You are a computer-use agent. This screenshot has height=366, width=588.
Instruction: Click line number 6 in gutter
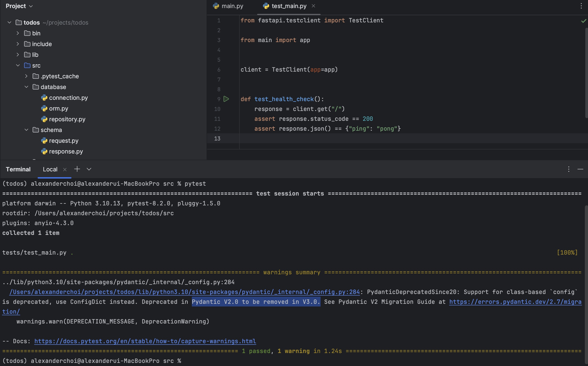pos(219,70)
